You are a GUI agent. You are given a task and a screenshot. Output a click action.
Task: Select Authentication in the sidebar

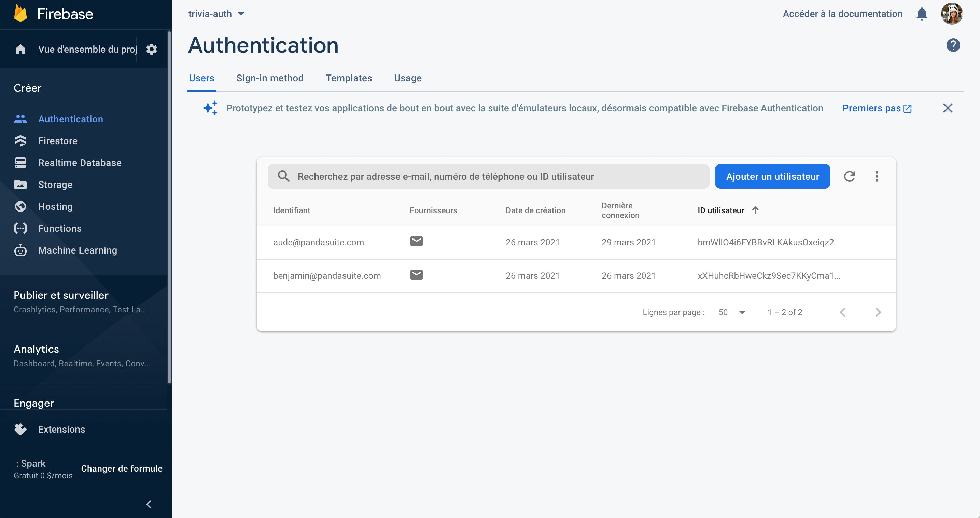coord(70,119)
